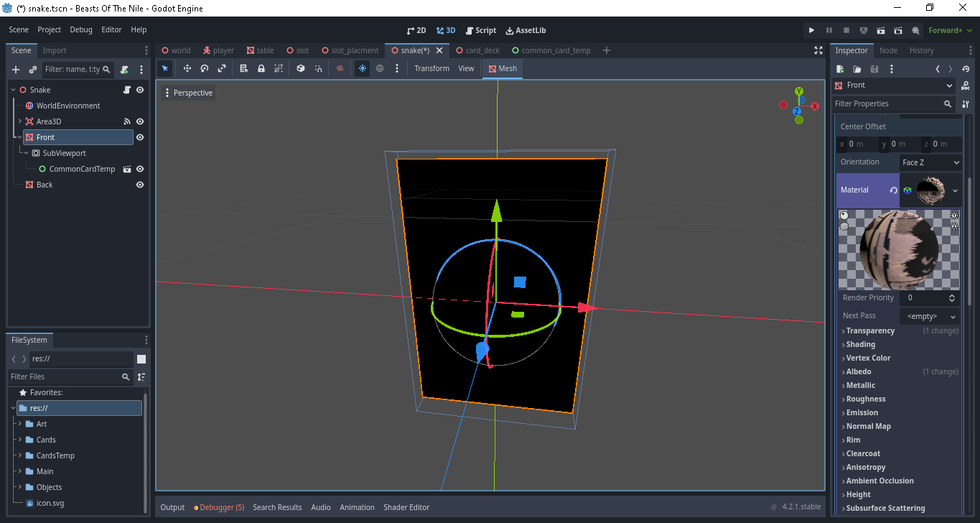Click the stop running project icon
980x523 pixels.
tap(846, 30)
